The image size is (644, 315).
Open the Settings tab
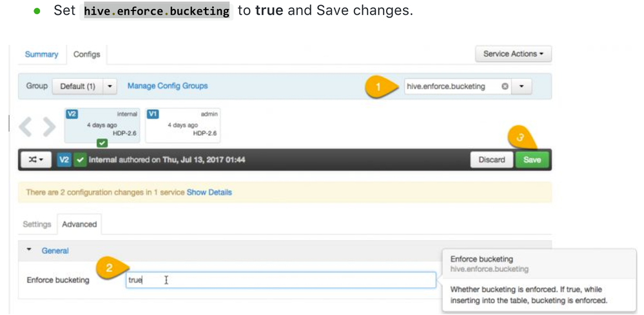(x=37, y=224)
